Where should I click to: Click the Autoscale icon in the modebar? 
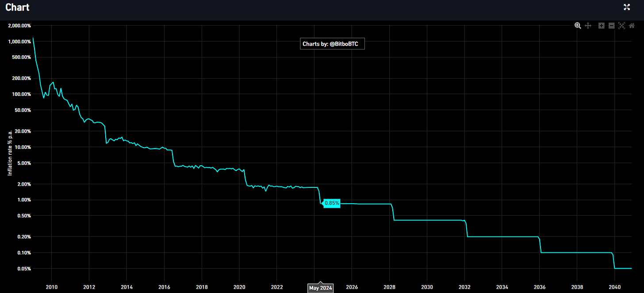[x=621, y=26]
